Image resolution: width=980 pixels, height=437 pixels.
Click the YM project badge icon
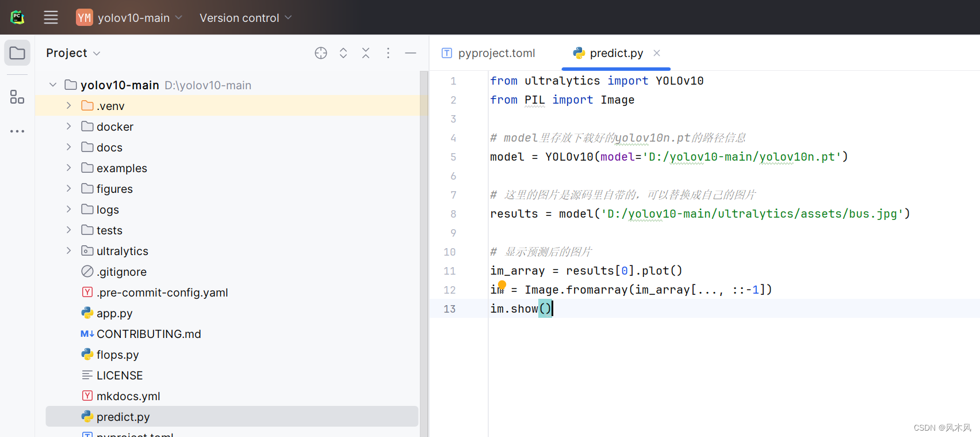(x=85, y=17)
